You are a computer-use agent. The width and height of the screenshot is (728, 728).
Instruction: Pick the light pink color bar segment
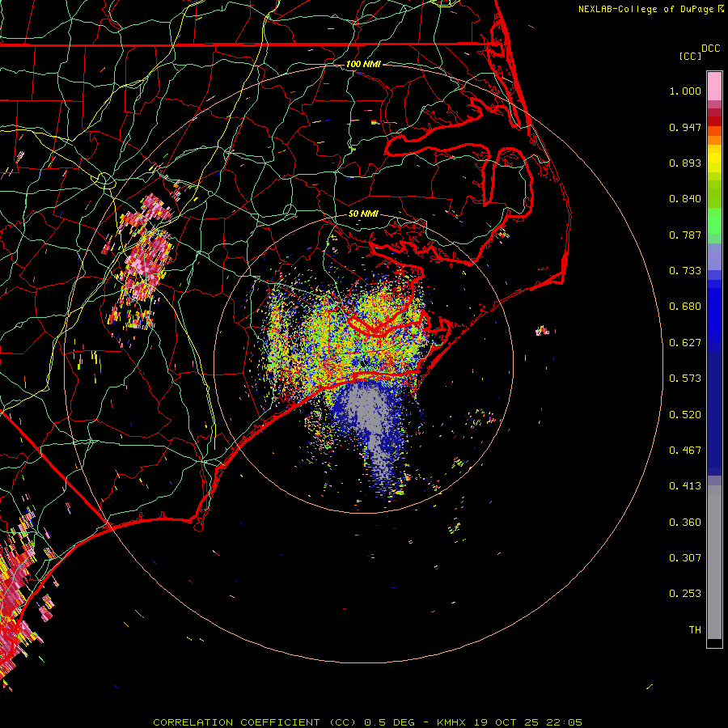pos(714,87)
